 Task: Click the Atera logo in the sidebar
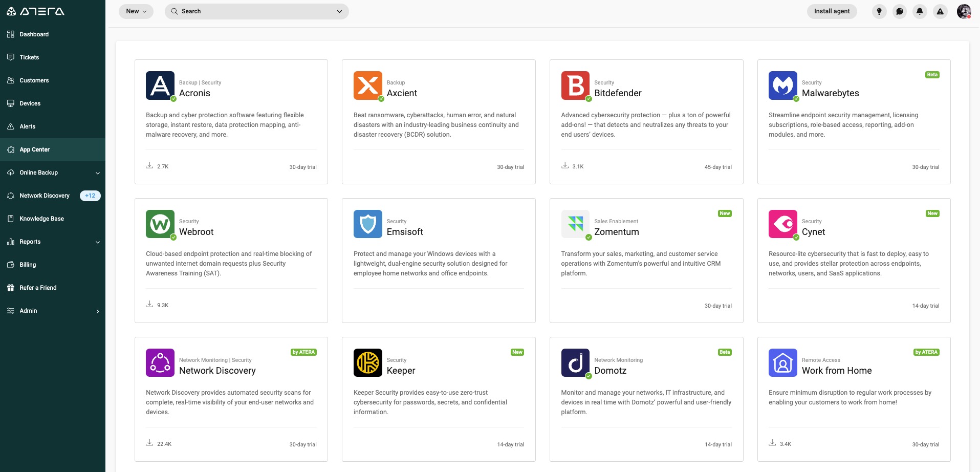(35, 11)
